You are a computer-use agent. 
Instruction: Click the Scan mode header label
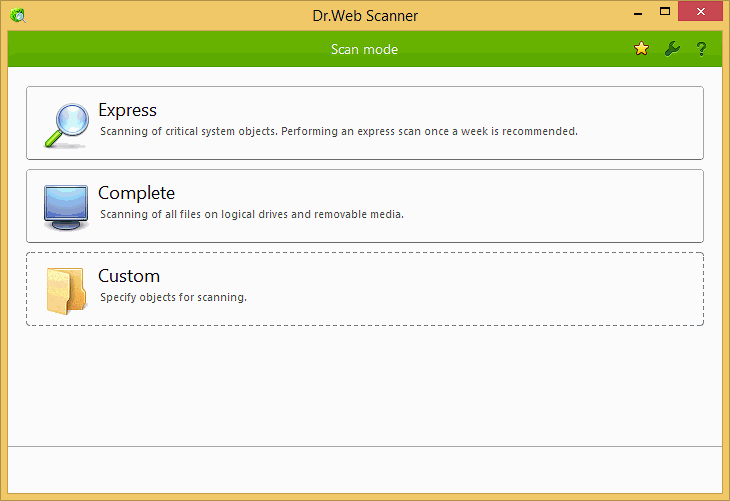tap(365, 49)
